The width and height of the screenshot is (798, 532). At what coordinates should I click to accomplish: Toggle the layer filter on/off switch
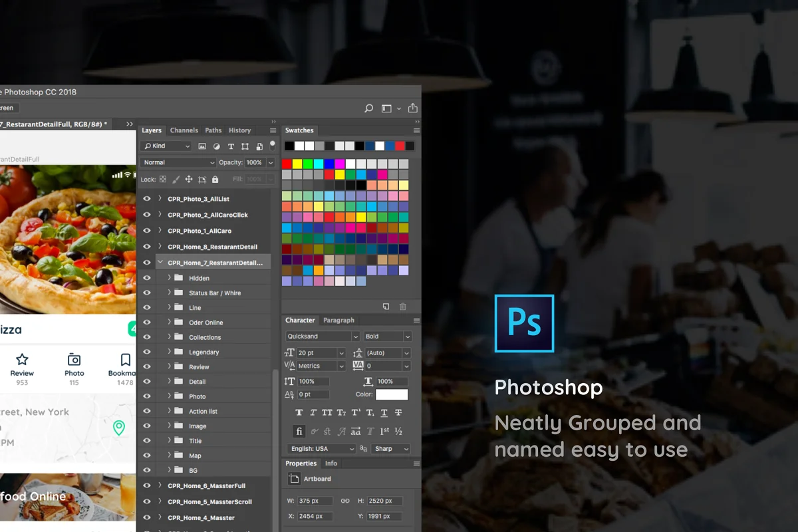(x=272, y=144)
